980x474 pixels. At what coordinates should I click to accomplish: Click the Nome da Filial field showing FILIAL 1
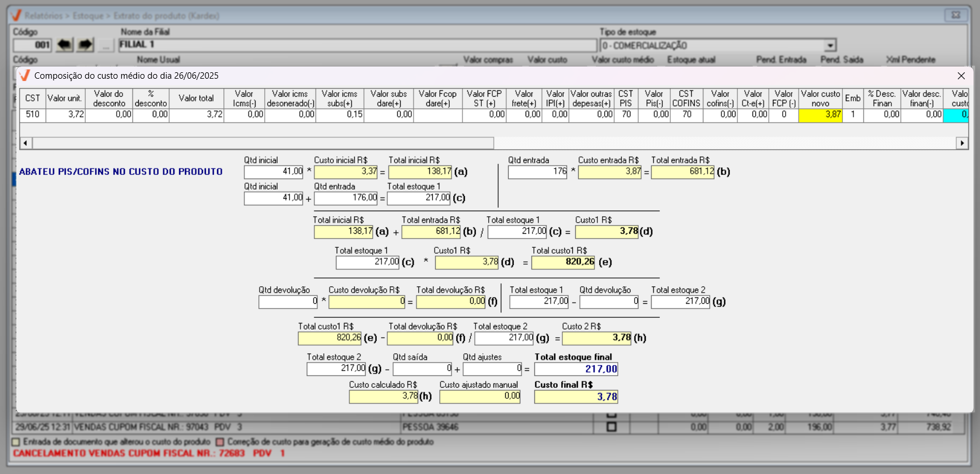[x=357, y=45]
